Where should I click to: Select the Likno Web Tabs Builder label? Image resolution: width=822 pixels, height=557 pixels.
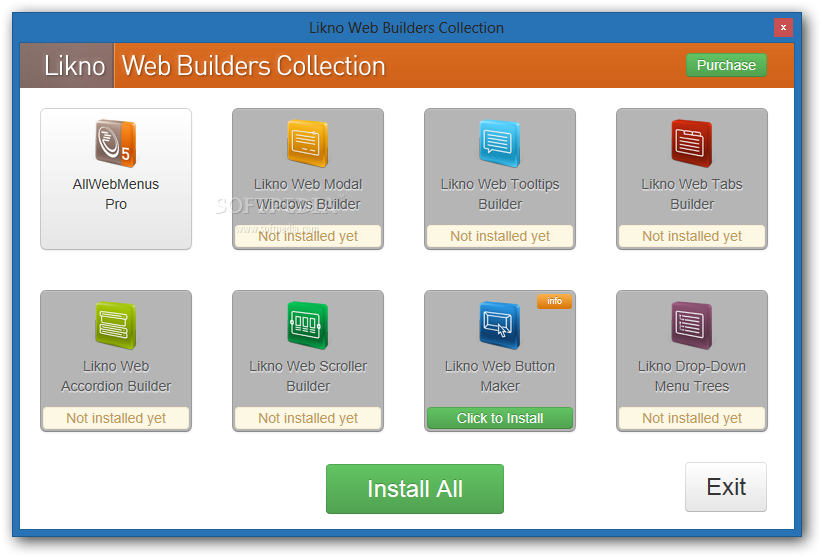click(691, 194)
